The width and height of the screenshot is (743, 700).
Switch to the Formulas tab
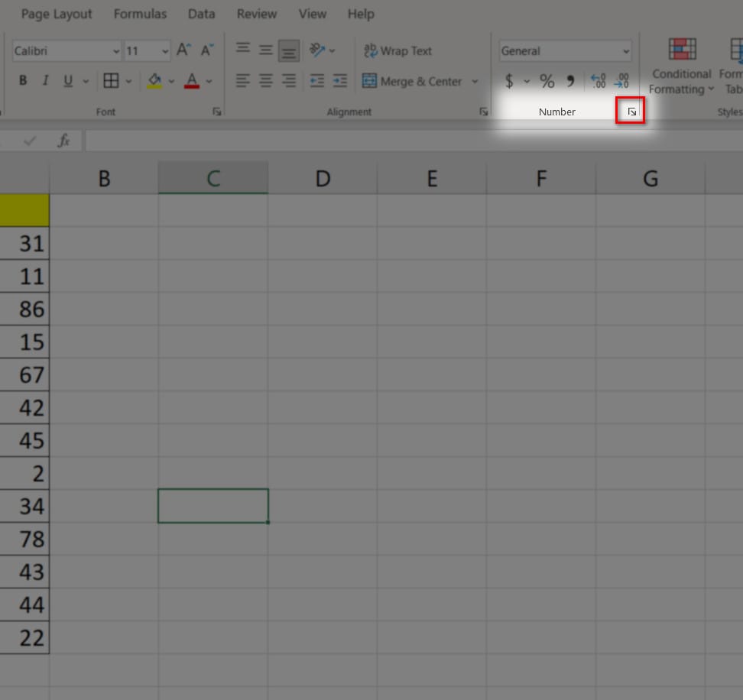pyautogui.click(x=140, y=14)
